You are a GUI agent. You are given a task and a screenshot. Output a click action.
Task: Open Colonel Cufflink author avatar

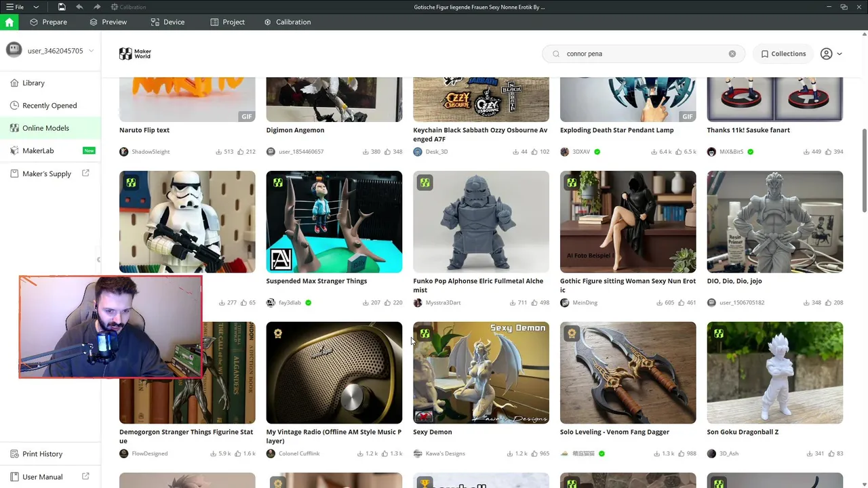coord(271,453)
